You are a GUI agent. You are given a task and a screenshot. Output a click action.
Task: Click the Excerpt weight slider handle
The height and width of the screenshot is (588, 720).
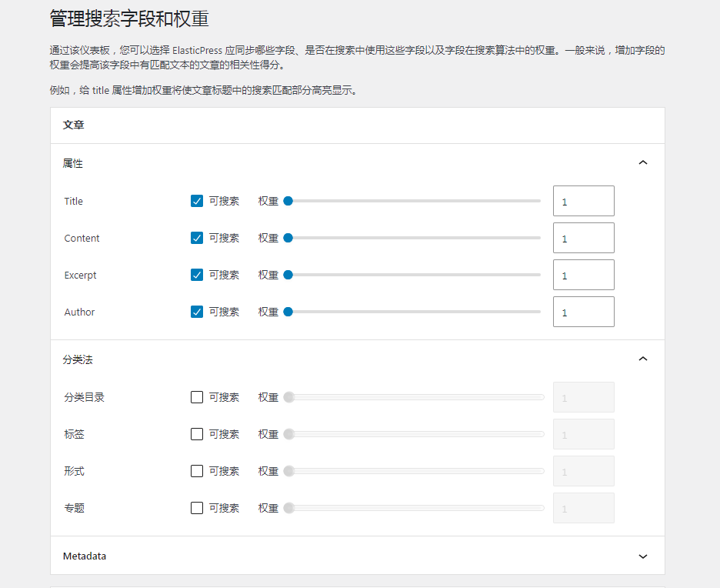tap(288, 275)
